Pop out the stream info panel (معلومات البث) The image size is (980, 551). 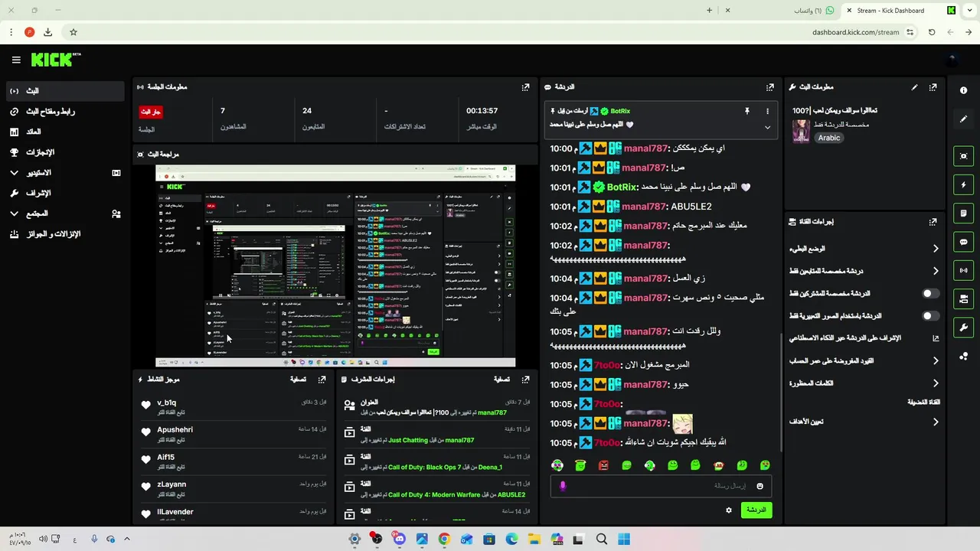point(933,87)
